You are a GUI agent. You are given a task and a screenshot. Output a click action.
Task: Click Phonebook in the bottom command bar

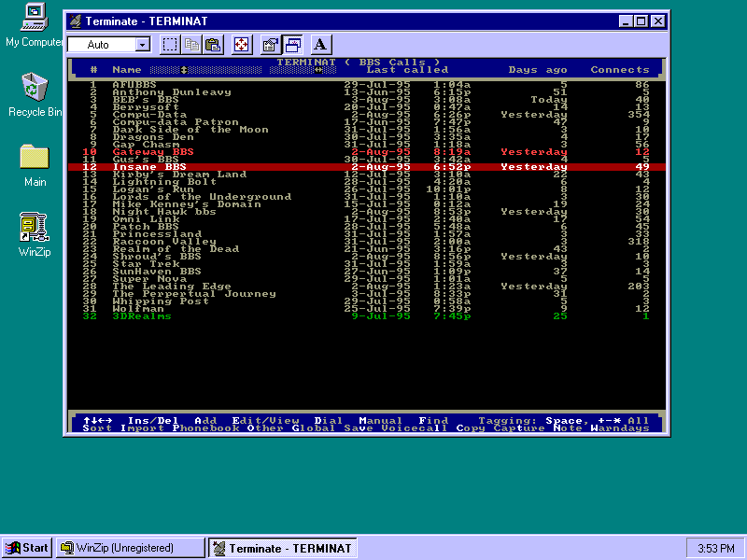[205, 428]
